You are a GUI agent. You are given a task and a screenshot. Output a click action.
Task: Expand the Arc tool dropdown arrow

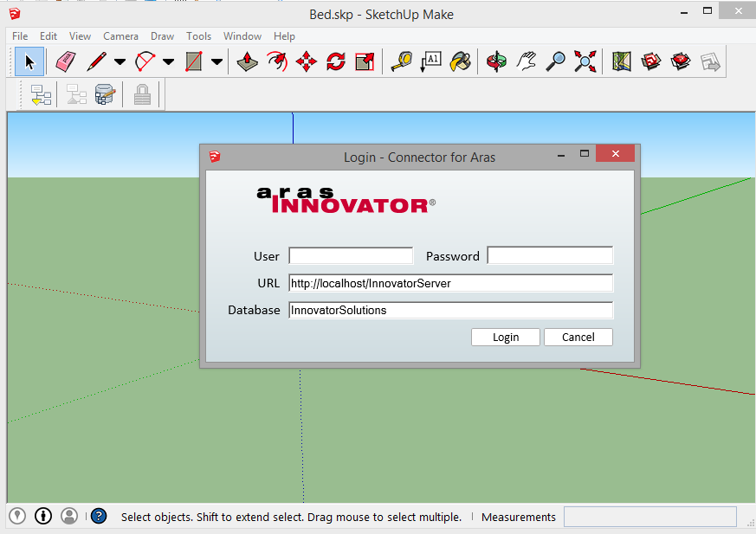point(168,61)
